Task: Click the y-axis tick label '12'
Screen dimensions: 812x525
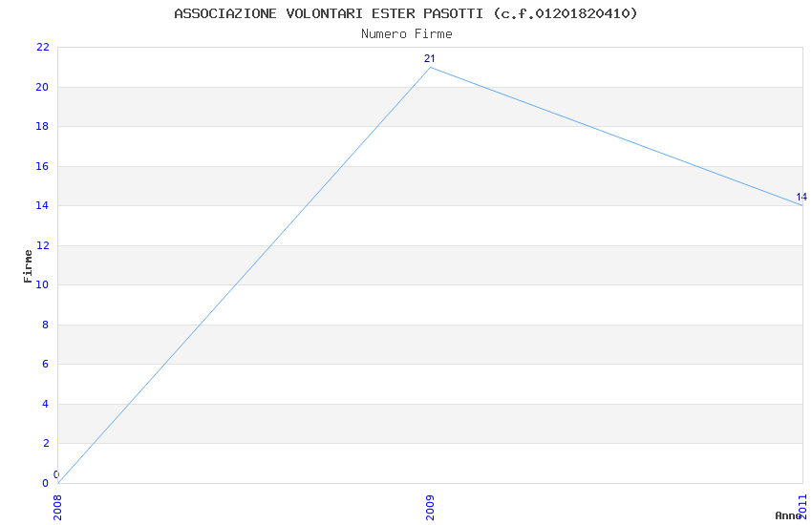Action: click(x=42, y=245)
